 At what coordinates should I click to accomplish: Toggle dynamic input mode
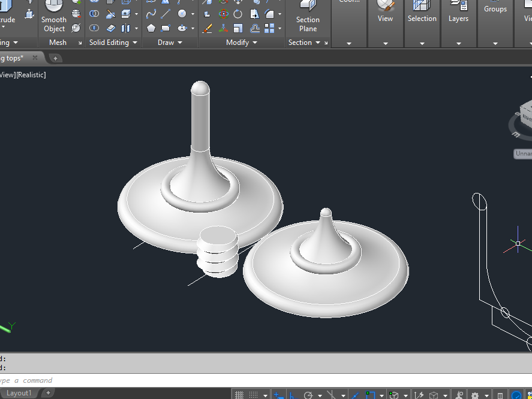click(278, 395)
